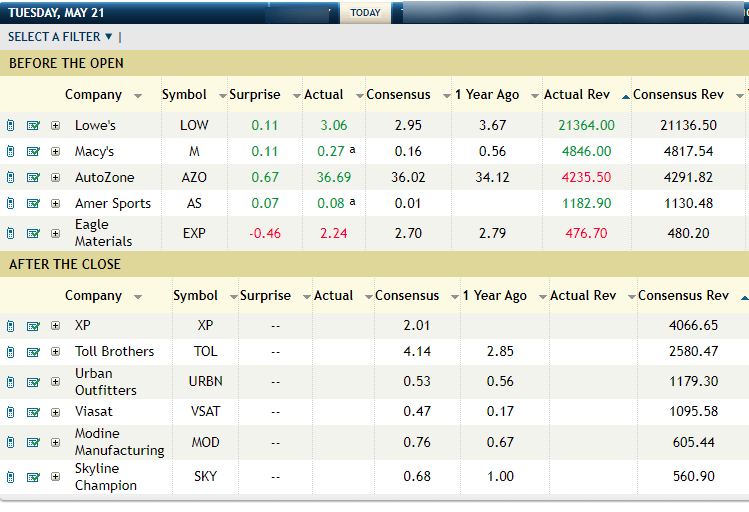749x512 pixels.
Task: Click the phone icon in XP row
Action: point(11,326)
